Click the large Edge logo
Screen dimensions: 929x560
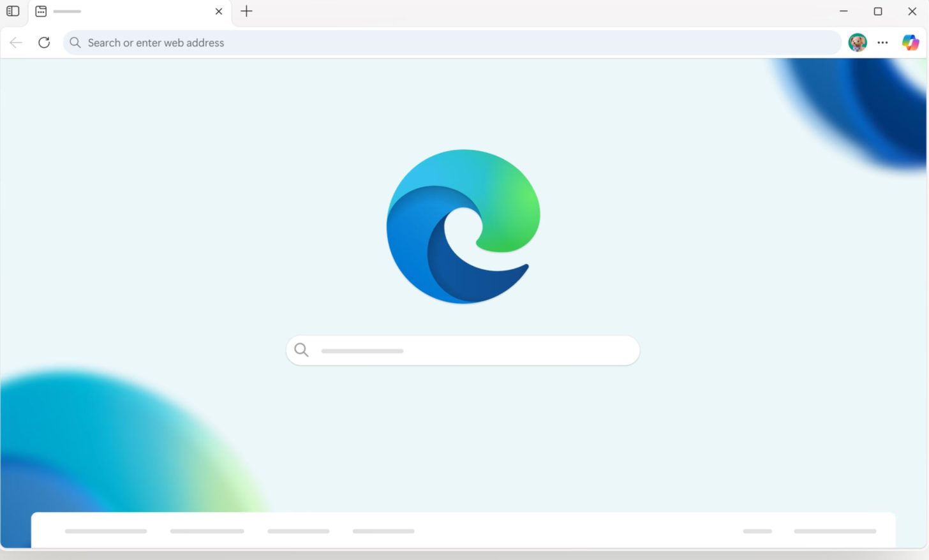(463, 226)
